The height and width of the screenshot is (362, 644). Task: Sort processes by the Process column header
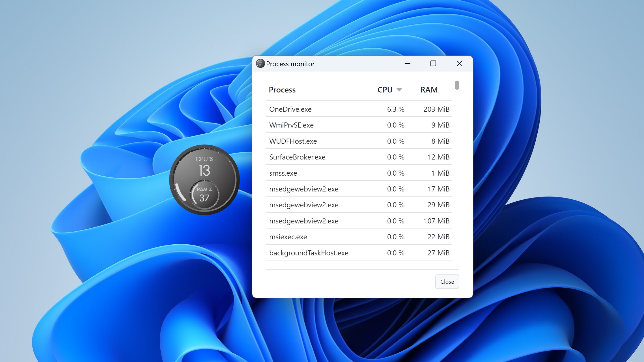[x=282, y=90]
